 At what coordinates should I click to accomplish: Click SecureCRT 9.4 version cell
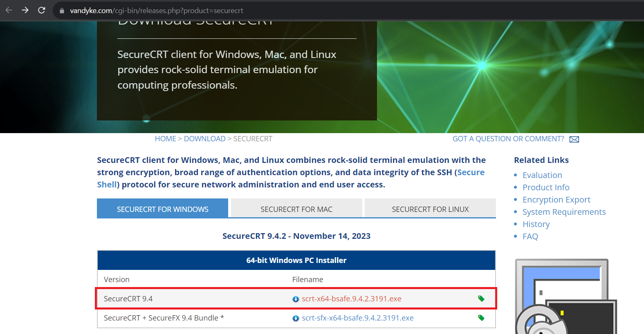(x=128, y=298)
